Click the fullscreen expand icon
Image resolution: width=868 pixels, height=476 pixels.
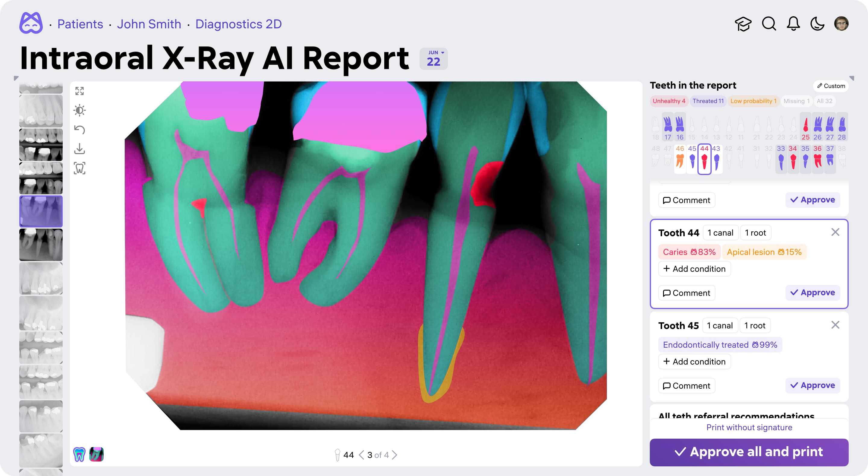coord(80,91)
